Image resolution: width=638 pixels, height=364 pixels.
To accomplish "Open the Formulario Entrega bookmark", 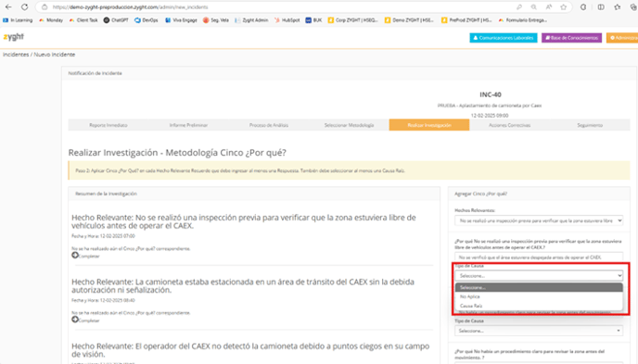I will point(522,19).
